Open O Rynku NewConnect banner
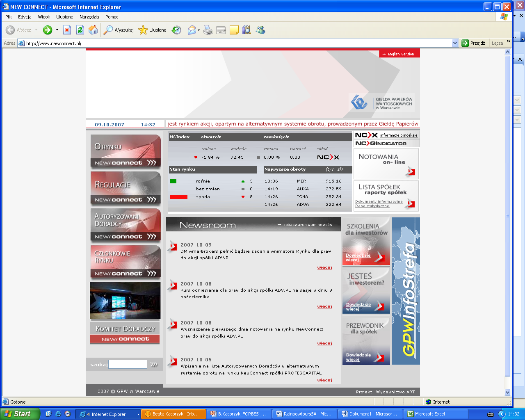Viewport: 525px width, 420px height. click(x=126, y=151)
